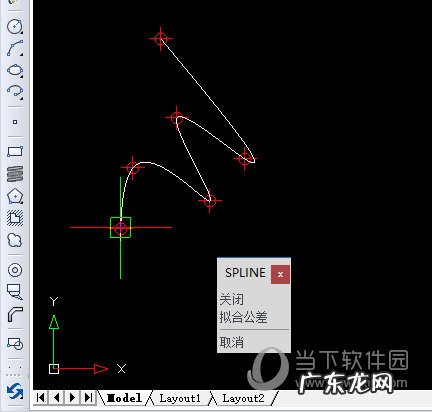Select the Ellipse drawing tool

click(x=15, y=70)
